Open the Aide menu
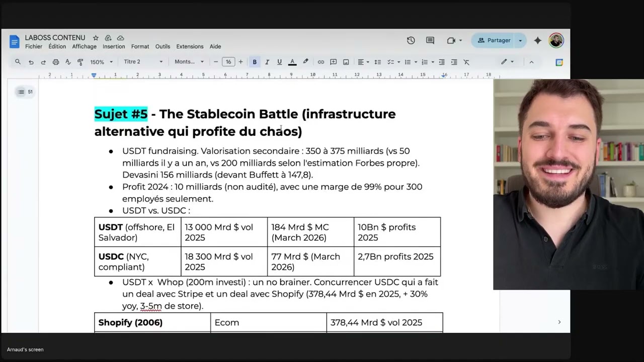Image resolution: width=644 pixels, height=362 pixels. point(215,46)
